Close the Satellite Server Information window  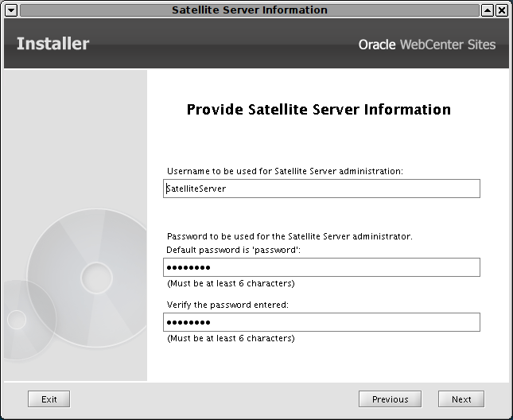tap(502, 10)
